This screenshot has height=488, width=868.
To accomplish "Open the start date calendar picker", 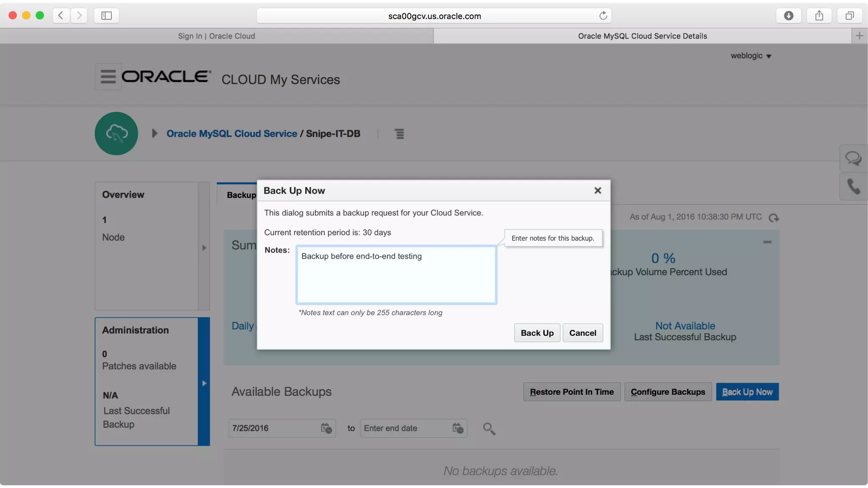I will click(326, 428).
